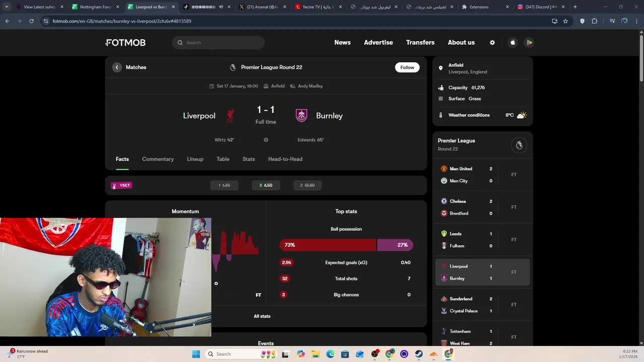Viewport: 644px width, 362px height.
Task: Open the Chrome media control menu
Action: tap(612, 21)
